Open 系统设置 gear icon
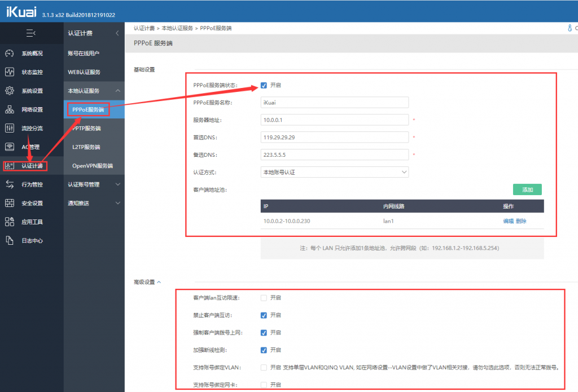 tap(10, 91)
